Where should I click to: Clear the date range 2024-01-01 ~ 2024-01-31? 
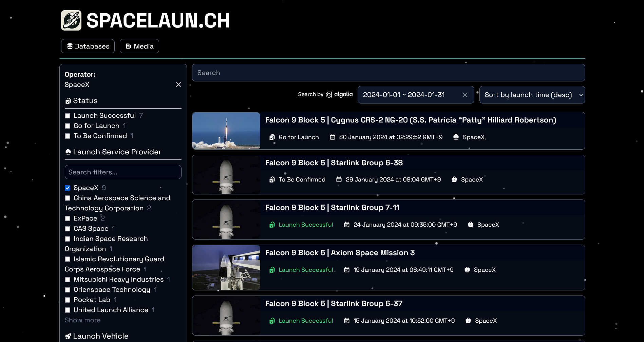465,95
